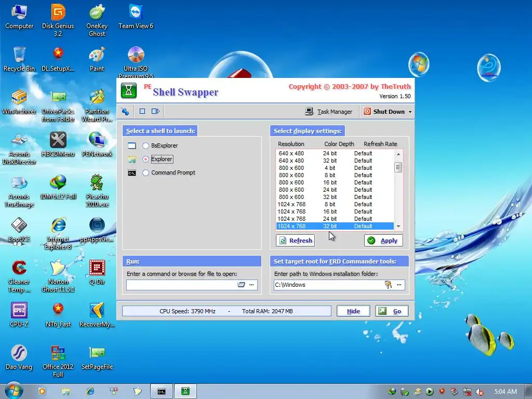Select highlighted 1024 x 768 32 bit row
The height and width of the screenshot is (399, 532).
(x=335, y=227)
